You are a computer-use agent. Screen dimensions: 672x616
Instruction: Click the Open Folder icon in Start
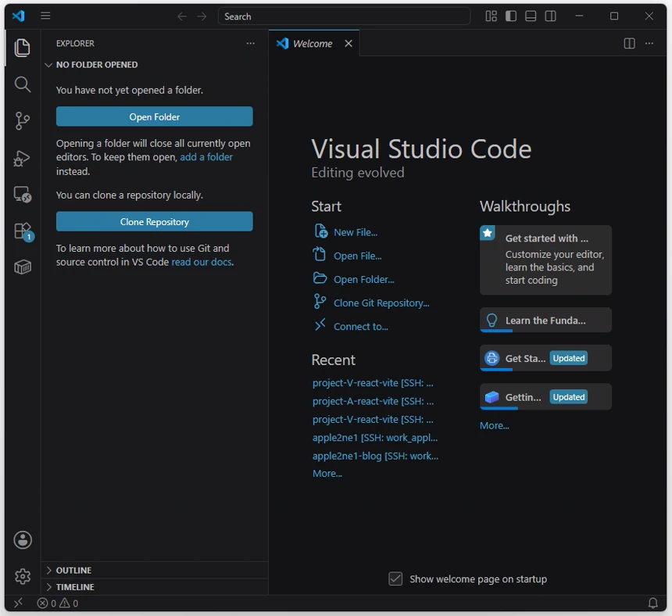[x=320, y=278]
